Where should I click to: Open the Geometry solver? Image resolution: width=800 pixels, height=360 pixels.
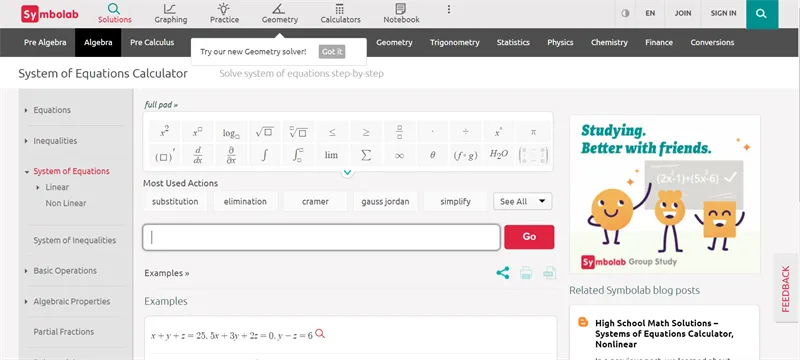pyautogui.click(x=280, y=14)
